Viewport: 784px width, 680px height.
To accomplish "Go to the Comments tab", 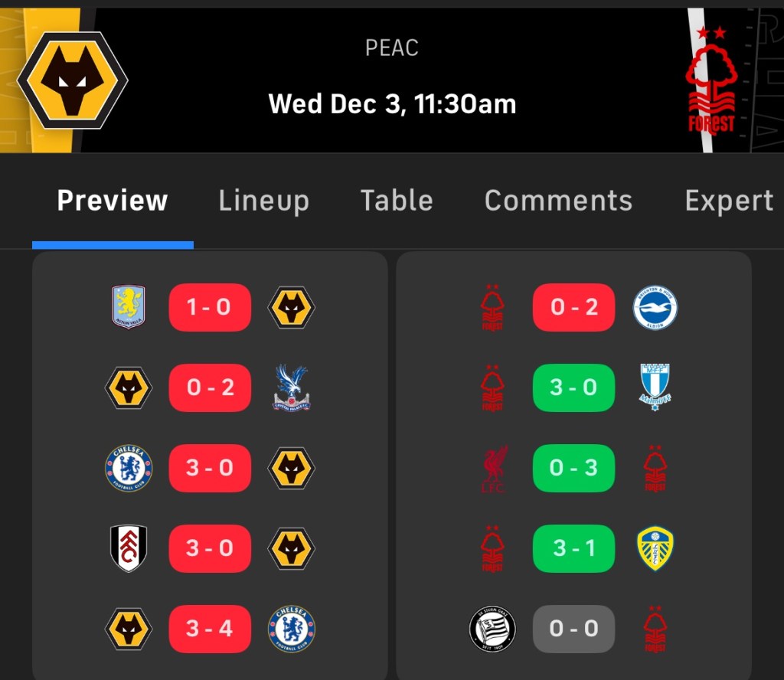I will pos(558,201).
